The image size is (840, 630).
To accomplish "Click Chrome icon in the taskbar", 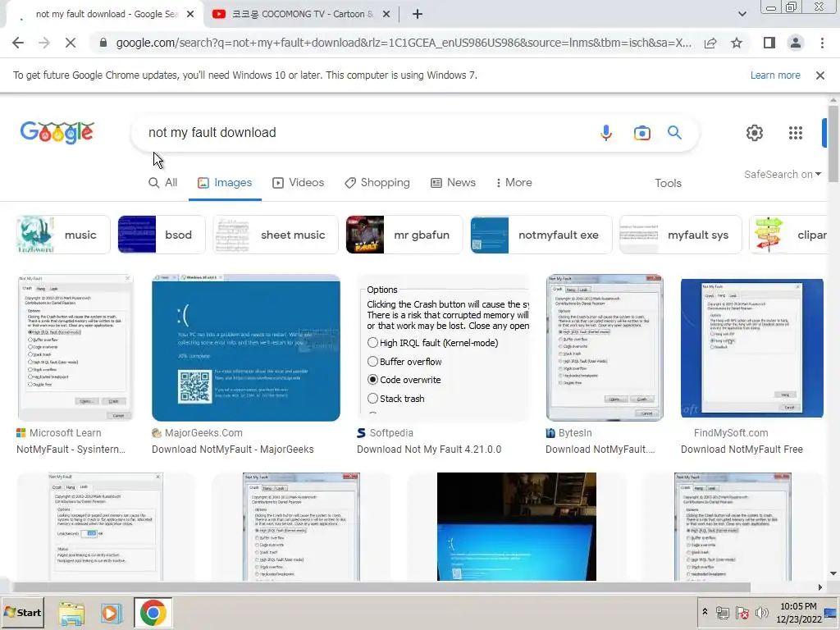I will (153, 613).
